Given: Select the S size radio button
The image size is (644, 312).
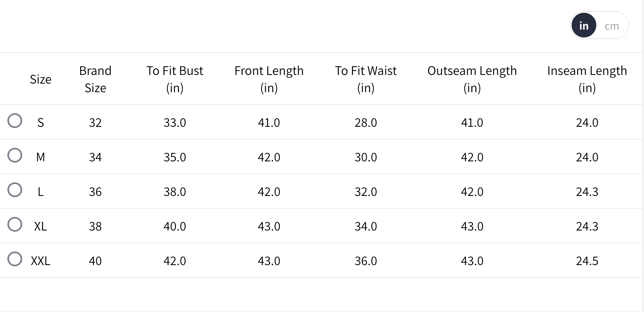Looking at the screenshot, I should [x=15, y=121].
